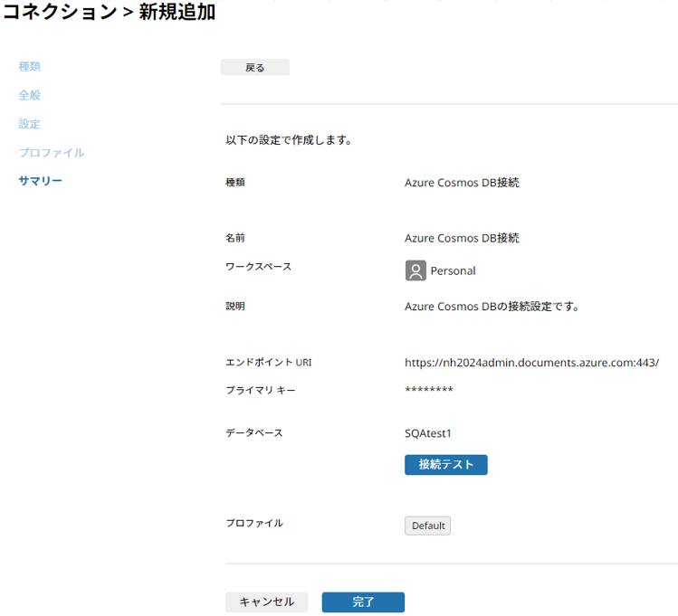678x616 pixels.
Task: Select the 設定 step in sidebar
Action: point(29,124)
